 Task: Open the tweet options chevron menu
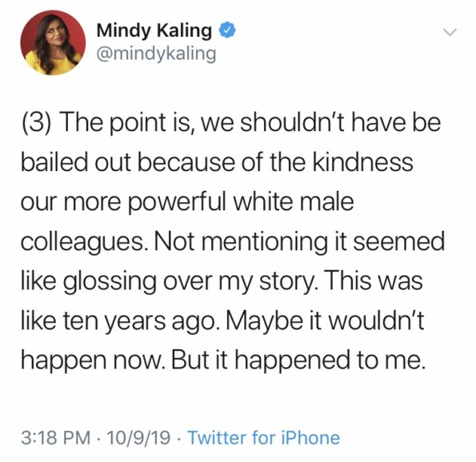(450, 31)
